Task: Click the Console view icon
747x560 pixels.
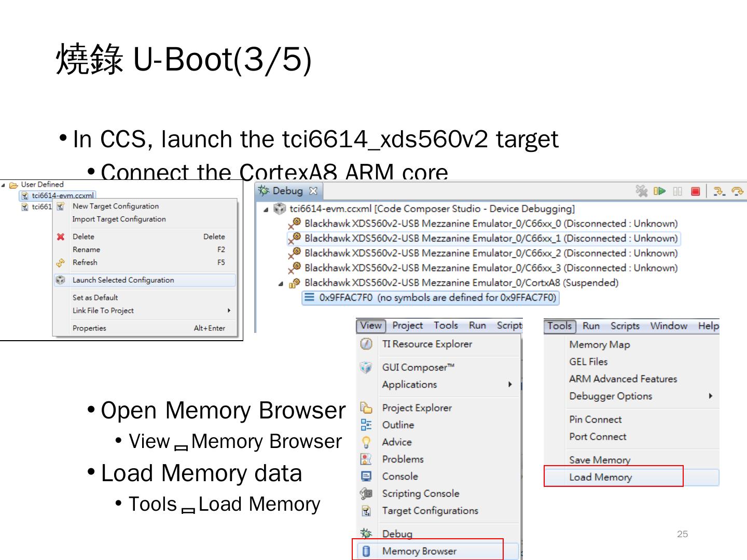Action: pos(366,477)
